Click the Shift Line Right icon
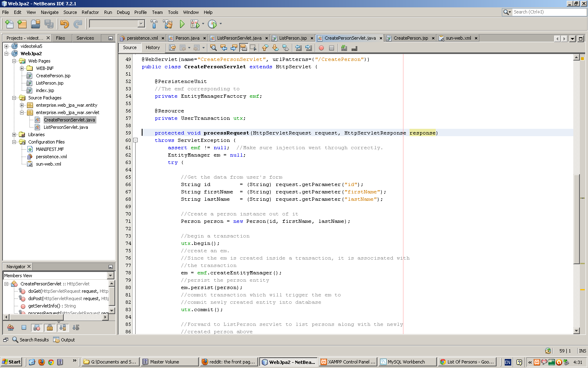Screen dimensions: 588x368 tap(309, 48)
